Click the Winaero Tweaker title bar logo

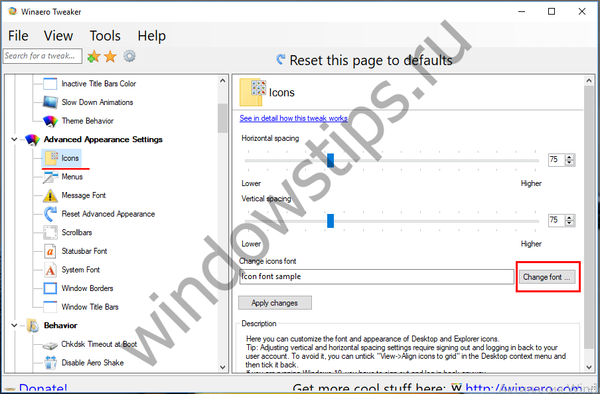(x=12, y=11)
